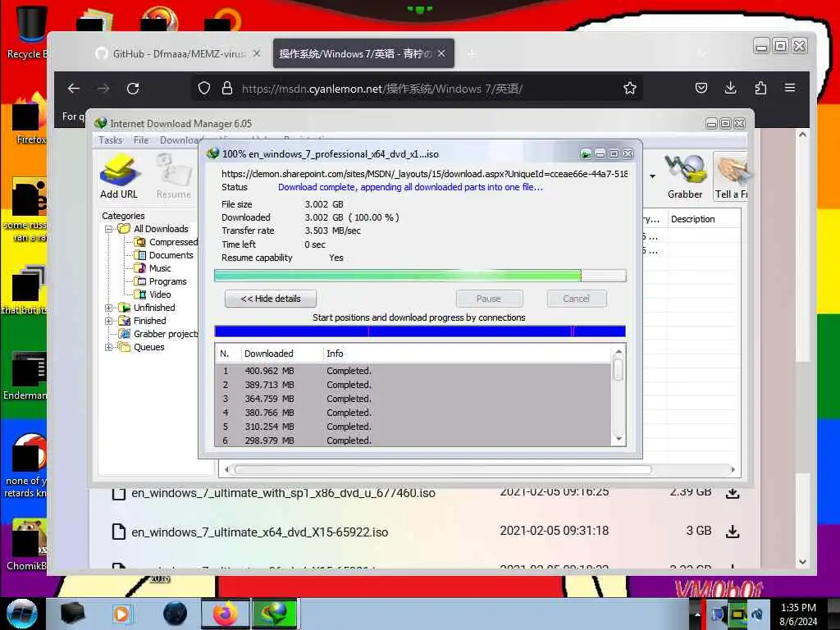Screen dimensions: 840x630
Task: Open Firefox from the taskbar
Action: 225,614
